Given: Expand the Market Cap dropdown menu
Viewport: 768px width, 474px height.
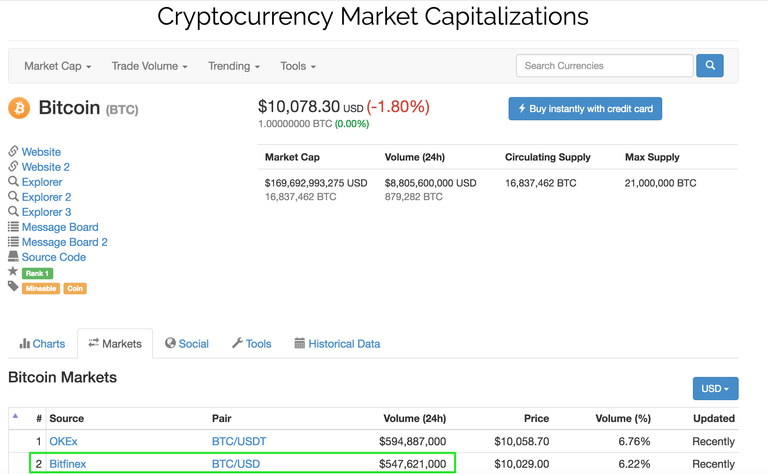Looking at the screenshot, I should [x=57, y=66].
